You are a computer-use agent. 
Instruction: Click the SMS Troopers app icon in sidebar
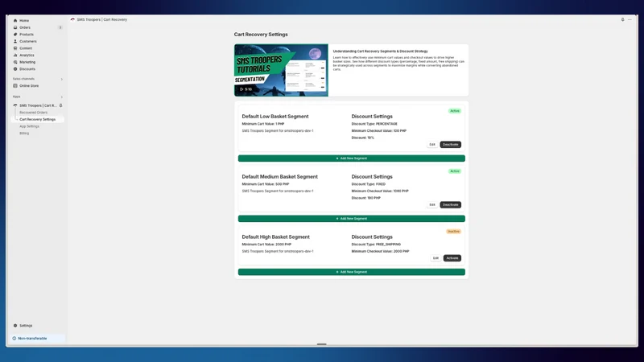point(15,105)
